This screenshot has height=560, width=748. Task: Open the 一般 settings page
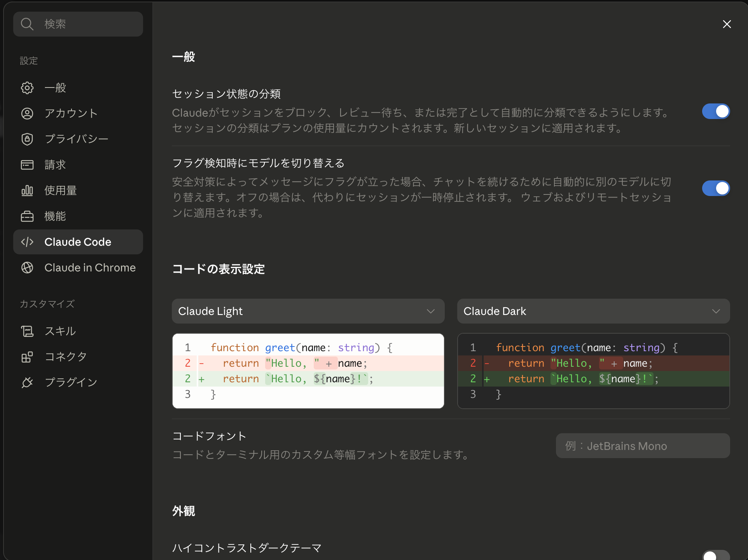(x=78, y=88)
